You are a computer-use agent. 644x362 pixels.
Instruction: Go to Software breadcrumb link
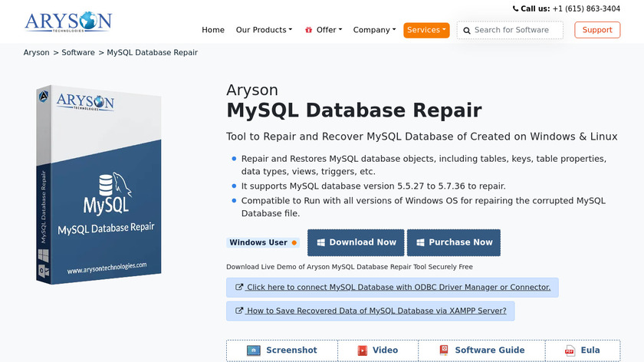[x=78, y=53]
